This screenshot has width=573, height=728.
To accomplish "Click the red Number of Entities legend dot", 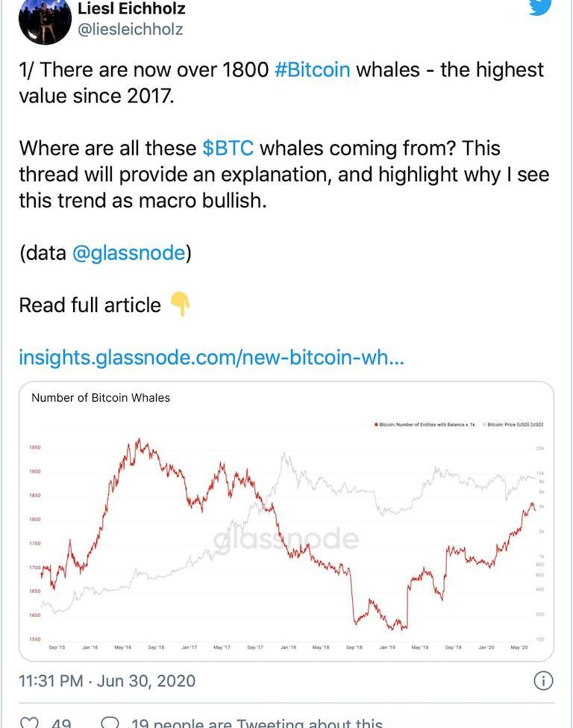I will click(x=376, y=424).
